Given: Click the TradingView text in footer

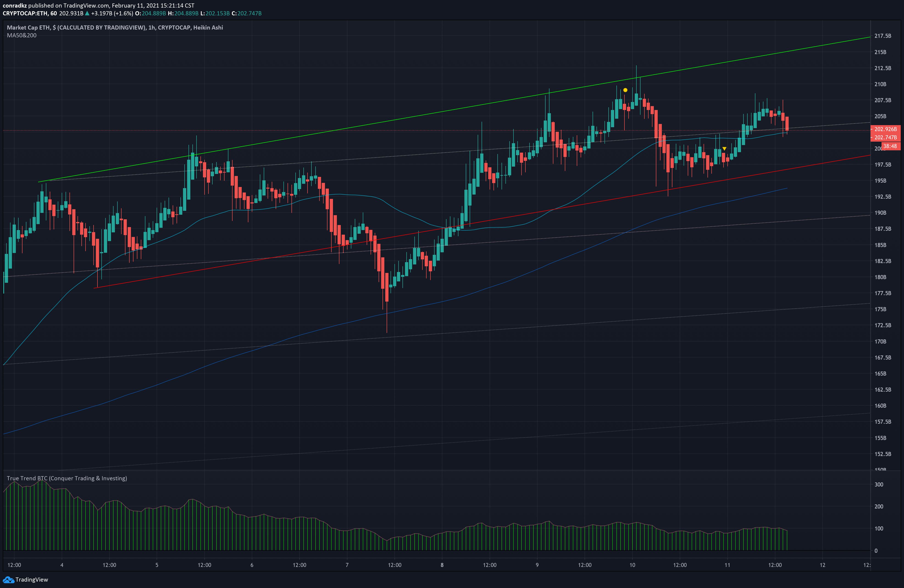Looking at the screenshot, I should [32, 580].
